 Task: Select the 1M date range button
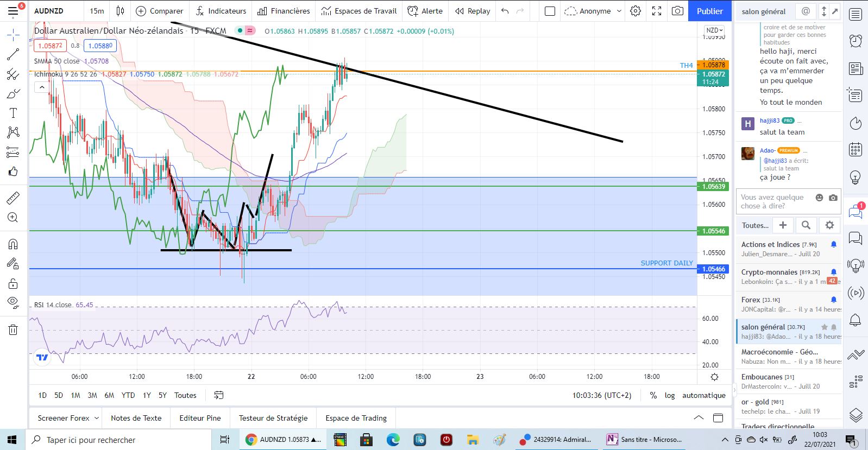click(76, 395)
